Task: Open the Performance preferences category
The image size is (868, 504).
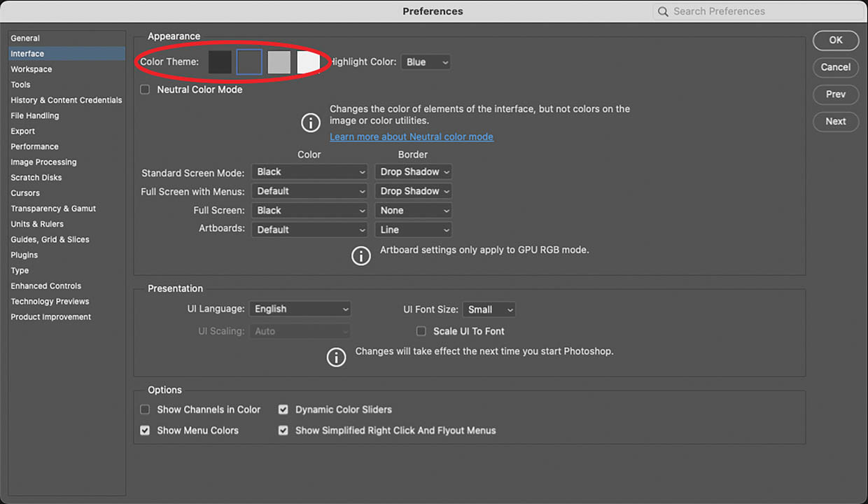Action: tap(34, 146)
